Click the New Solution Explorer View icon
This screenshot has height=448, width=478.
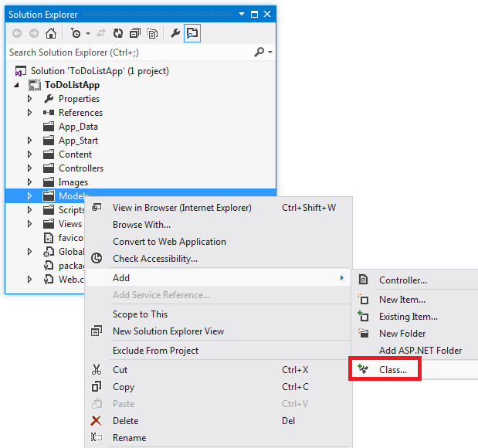pos(97,331)
